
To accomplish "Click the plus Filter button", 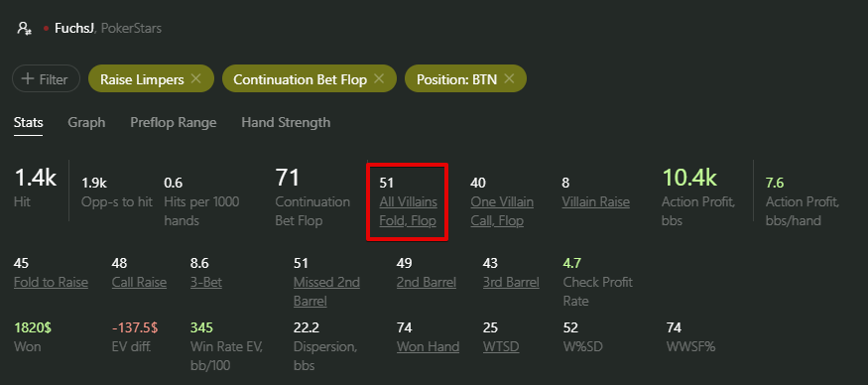I will (46, 78).
